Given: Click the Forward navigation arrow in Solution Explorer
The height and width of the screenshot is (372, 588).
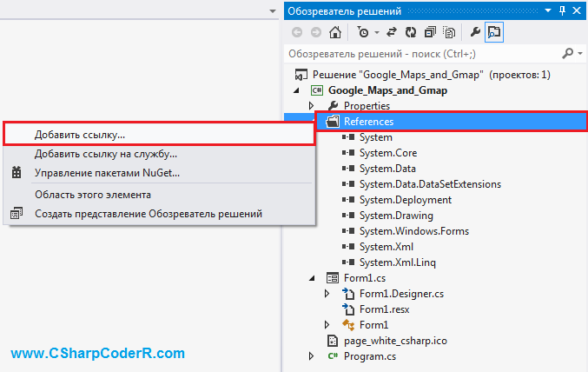Looking at the screenshot, I should point(316,32).
